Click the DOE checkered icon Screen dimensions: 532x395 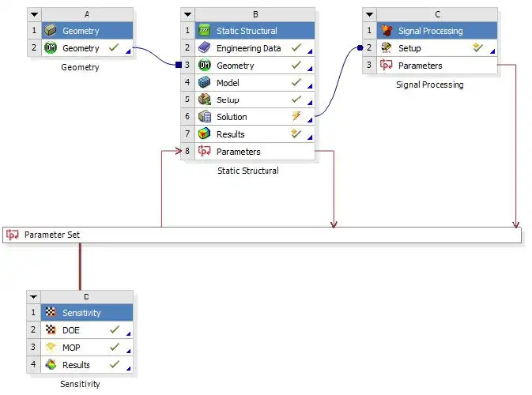click(51, 329)
